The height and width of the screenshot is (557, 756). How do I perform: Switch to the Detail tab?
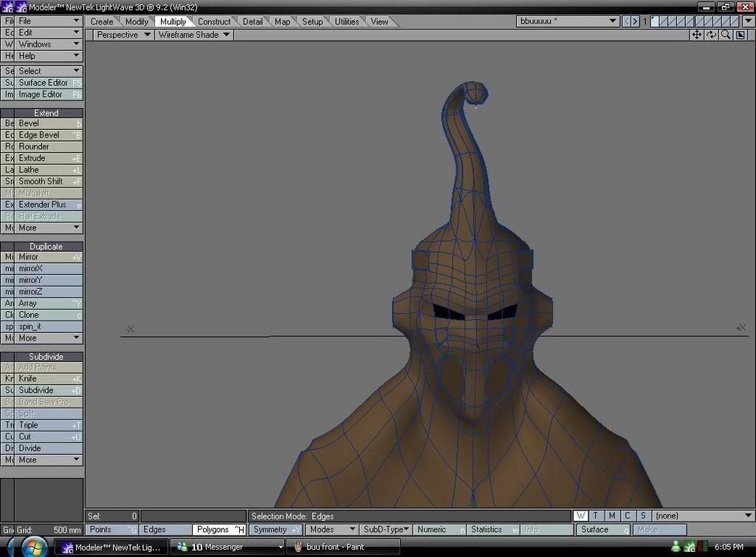click(252, 21)
